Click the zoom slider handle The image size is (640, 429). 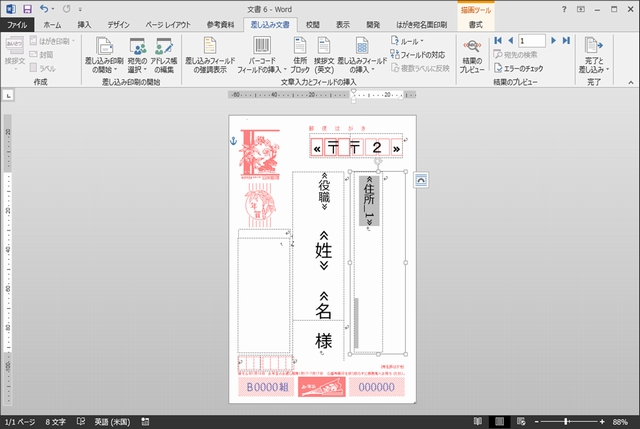[566, 422]
